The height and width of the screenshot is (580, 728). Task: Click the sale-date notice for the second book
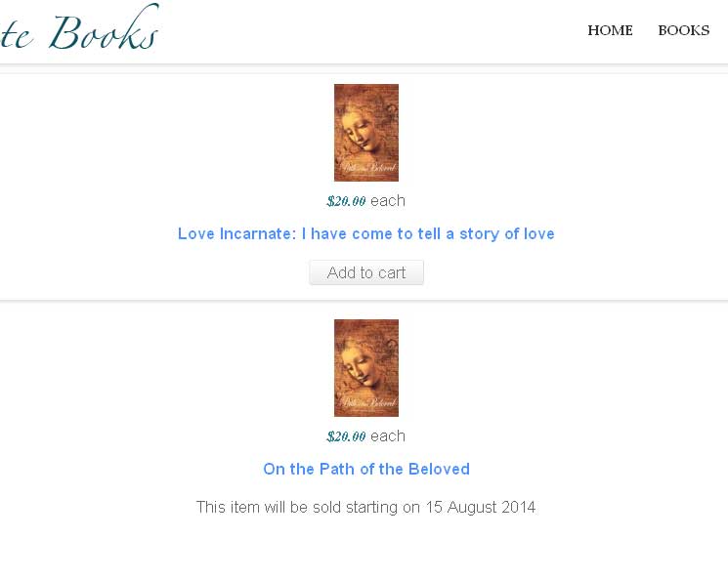(365, 507)
